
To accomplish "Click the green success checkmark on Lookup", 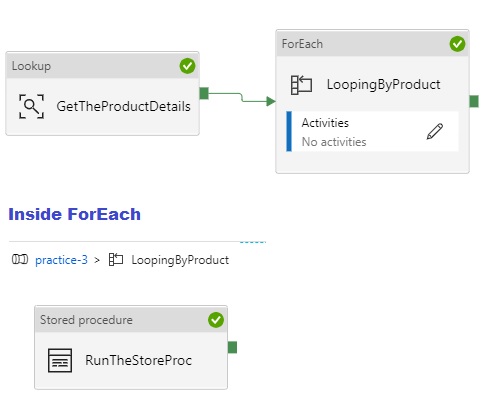I will coord(187,66).
